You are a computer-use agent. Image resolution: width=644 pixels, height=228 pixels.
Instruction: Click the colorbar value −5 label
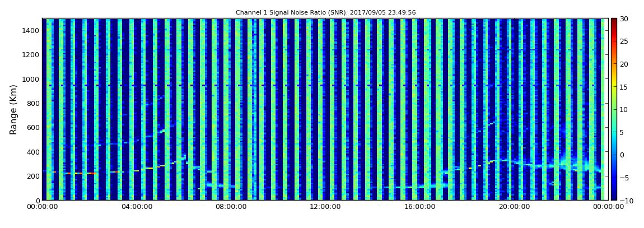pyautogui.click(x=624, y=178)
